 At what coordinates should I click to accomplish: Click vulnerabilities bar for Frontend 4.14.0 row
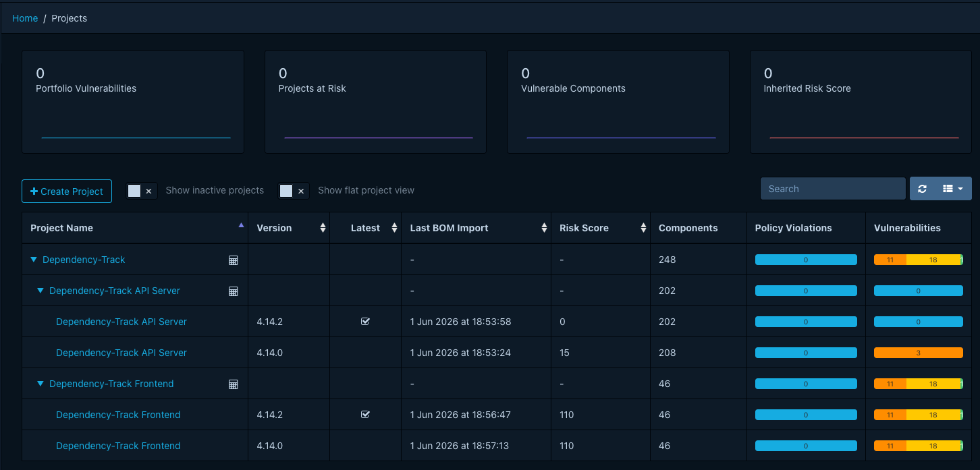[919, 446]
